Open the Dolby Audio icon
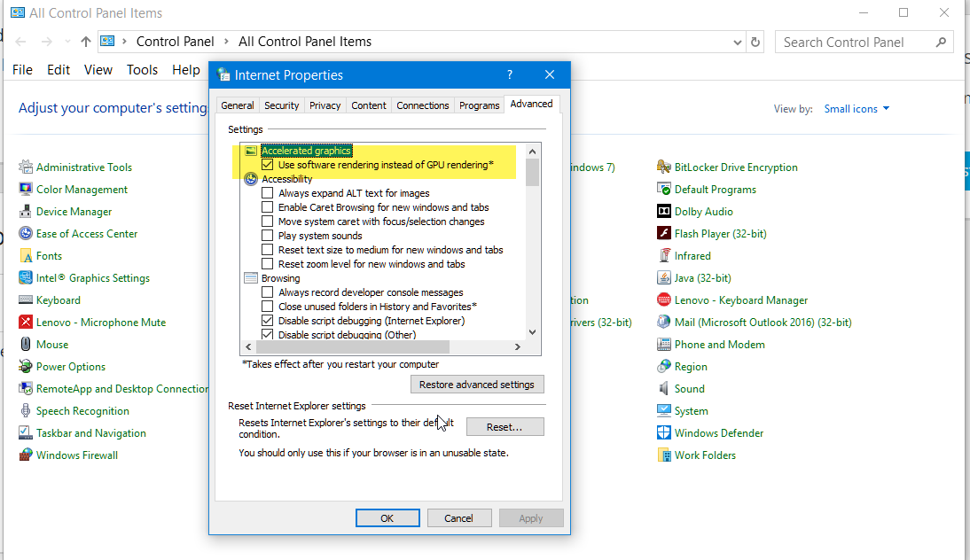The width and height of the screenshot is (970, 560). click(664, 212)
